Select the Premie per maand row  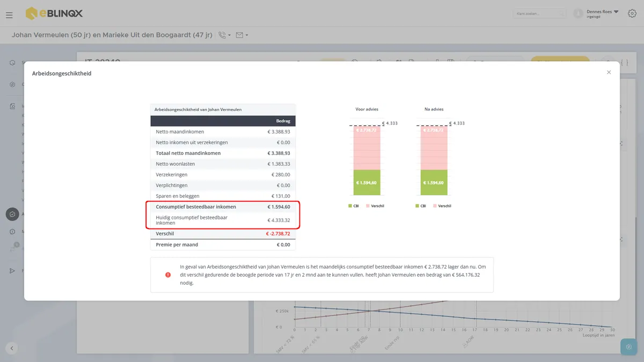point(223,245)
